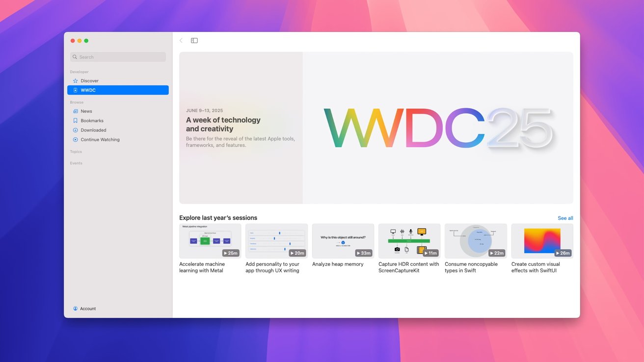Collapse the Browse section header
Image resolution: width=644 pixels, height=362 pixels.
coord(77,102)
